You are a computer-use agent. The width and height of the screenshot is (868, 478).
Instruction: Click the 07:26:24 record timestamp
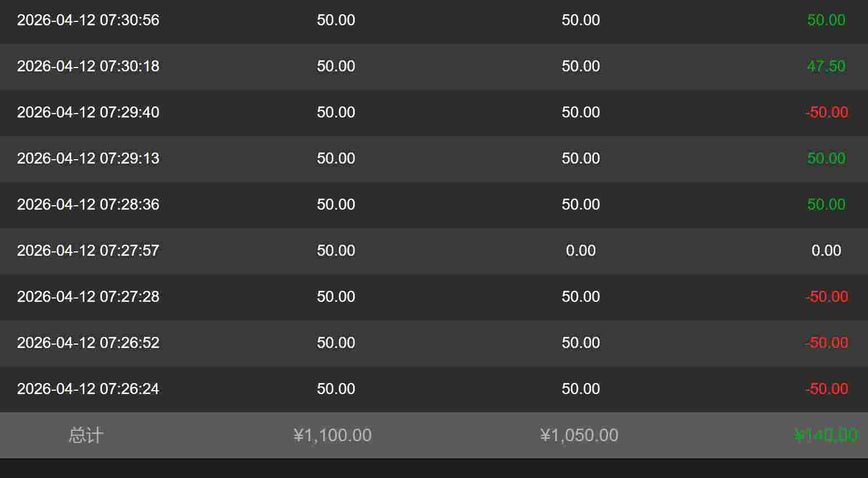pos(88,389)
